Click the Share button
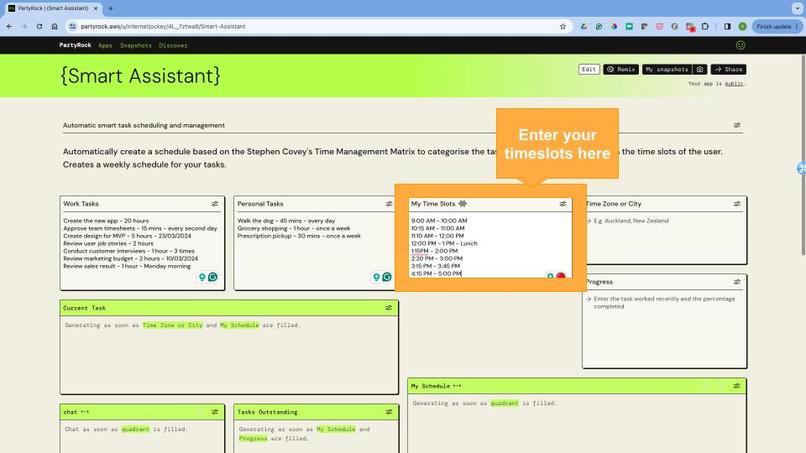806x453 pixels. click(728, 69)
